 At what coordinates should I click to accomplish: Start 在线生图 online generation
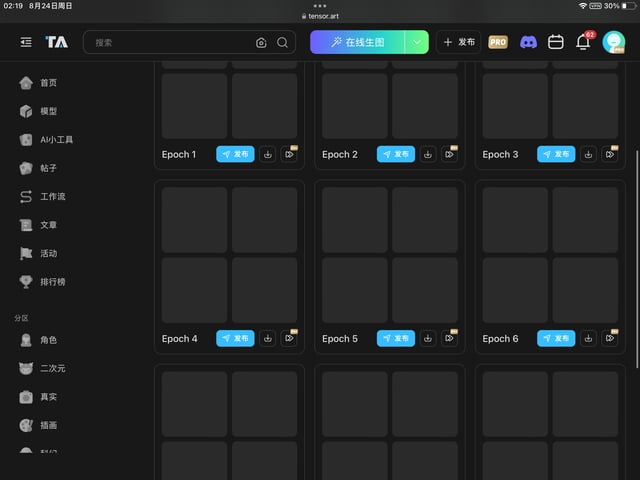[x=358, y=42]
